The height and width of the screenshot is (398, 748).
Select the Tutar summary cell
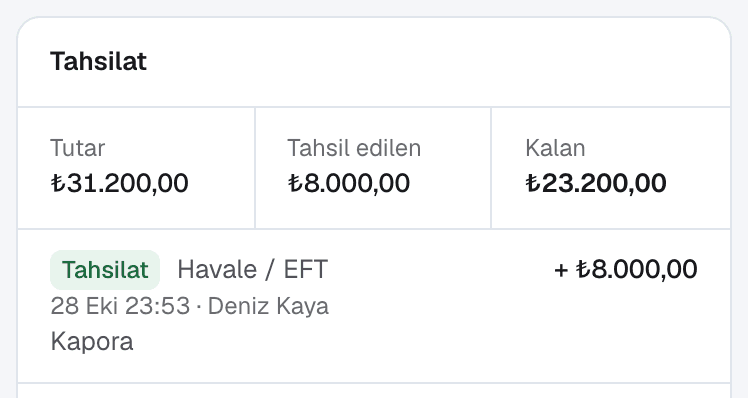click(x=136, y=168)
